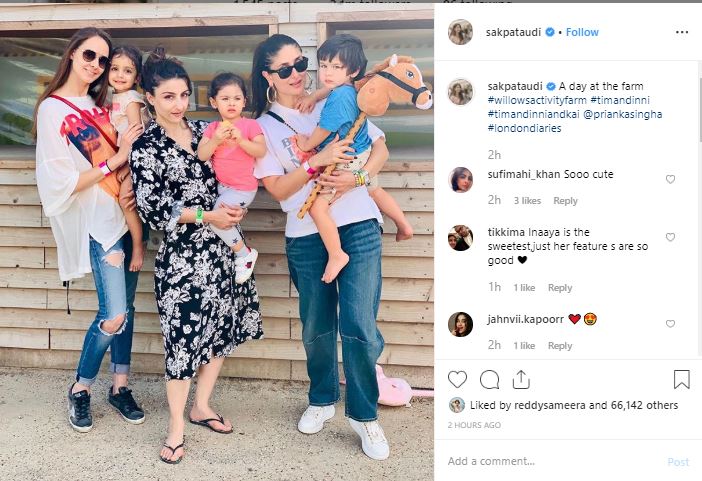Like tikkima's comment heart
This screenshot has width=702, height=481.
(670, 237)
